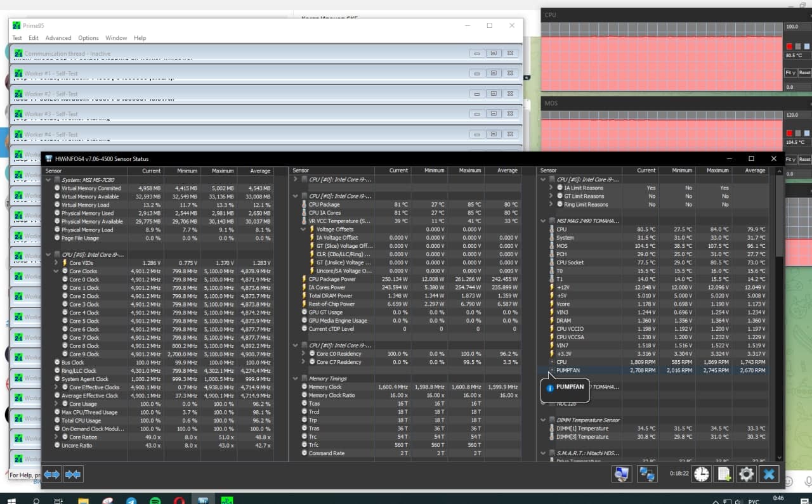Image resolution: width=812 pixels, height=504 pixels.
Task: Collapse the Memory Timings group
Action: click(x=296, y=378)
